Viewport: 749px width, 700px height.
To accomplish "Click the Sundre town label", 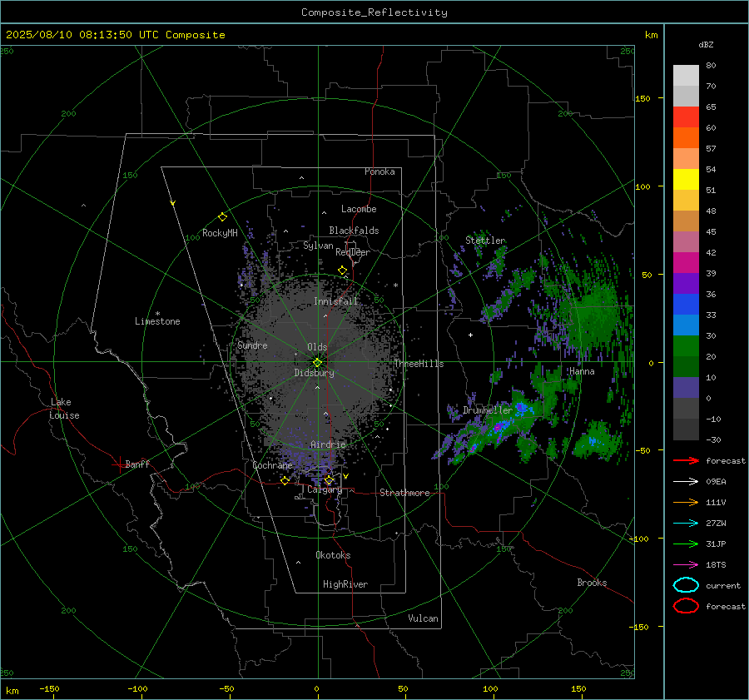I will point(252,345).
